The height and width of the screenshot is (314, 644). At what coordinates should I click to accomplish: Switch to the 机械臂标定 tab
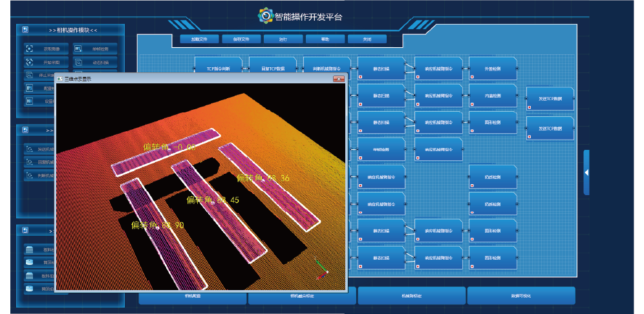coord(411,296)
